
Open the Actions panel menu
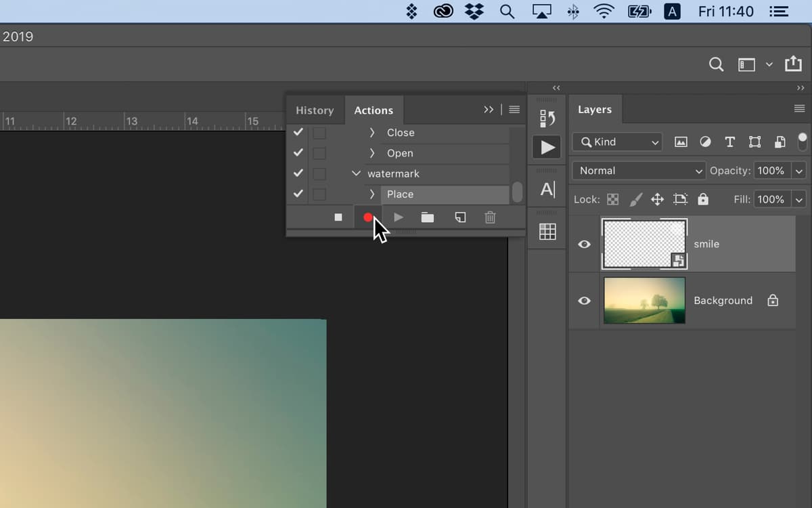[x=514, y=109]
